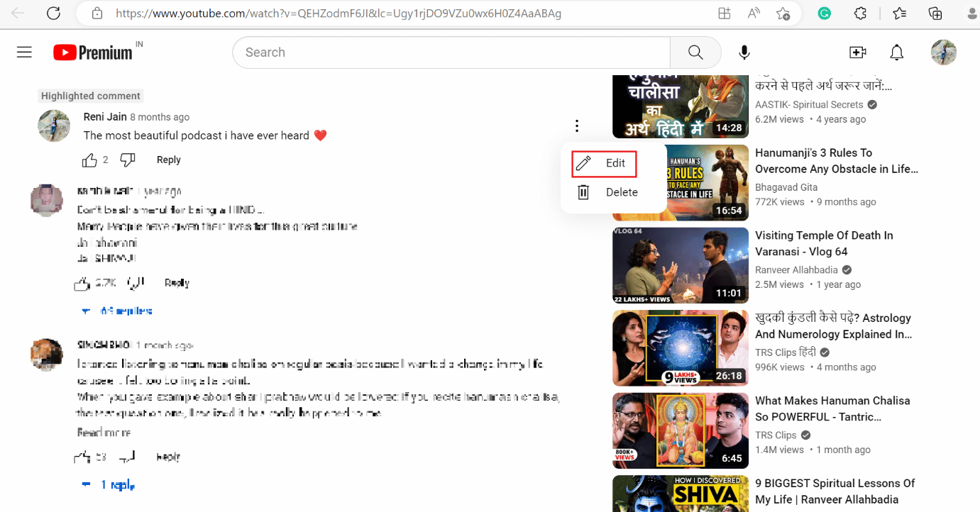This screenshot has height=512, width=980.
Task: Open the Ranveer Allahbadia channel link
Action: pos(796,269)
